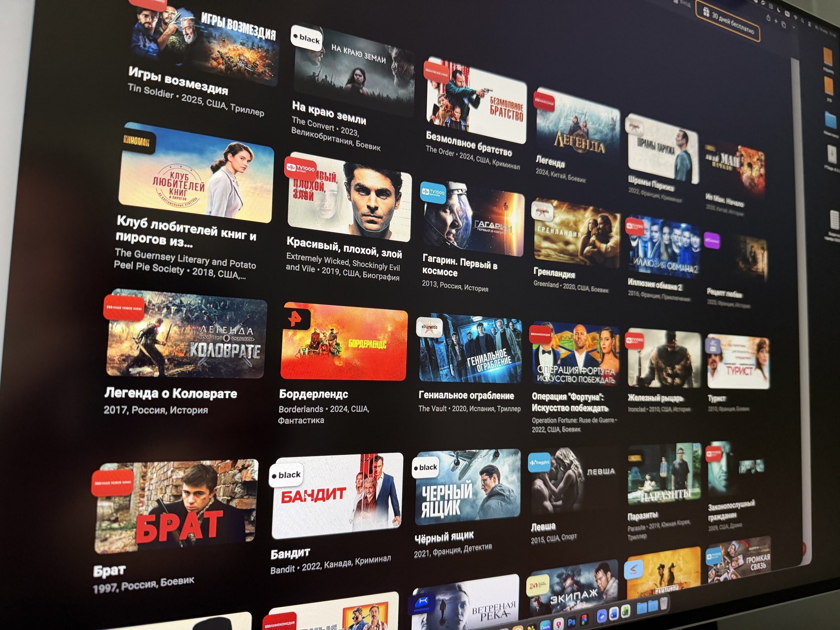Open the Рецепт любви poster thumbnail
The image size is (840, 630).
738,257
